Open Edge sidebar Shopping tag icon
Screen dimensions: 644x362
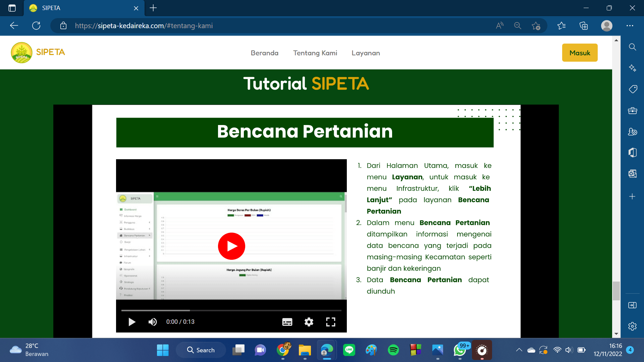click(x=632, y=89)
